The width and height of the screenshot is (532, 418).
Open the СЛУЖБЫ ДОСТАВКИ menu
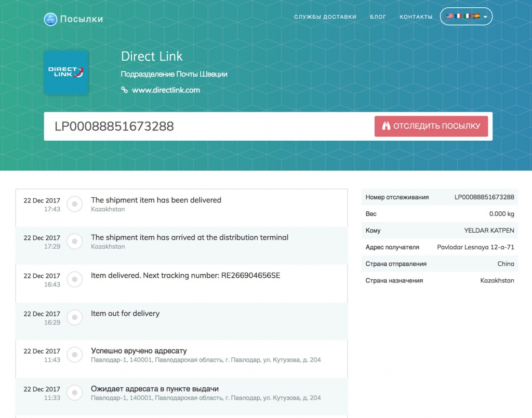tap(325, 17)
